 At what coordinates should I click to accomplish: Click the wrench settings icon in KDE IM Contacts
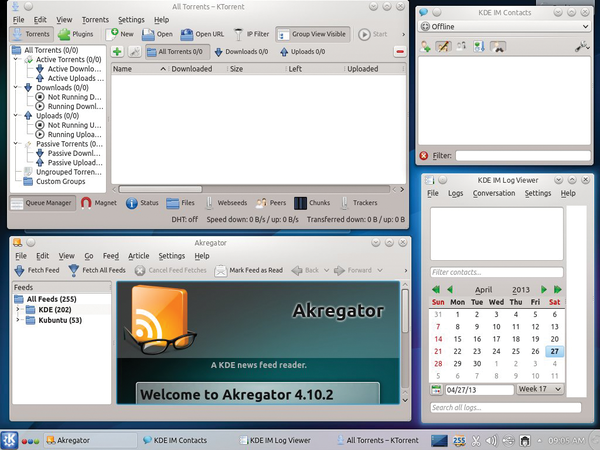click(x=582, y=47)
